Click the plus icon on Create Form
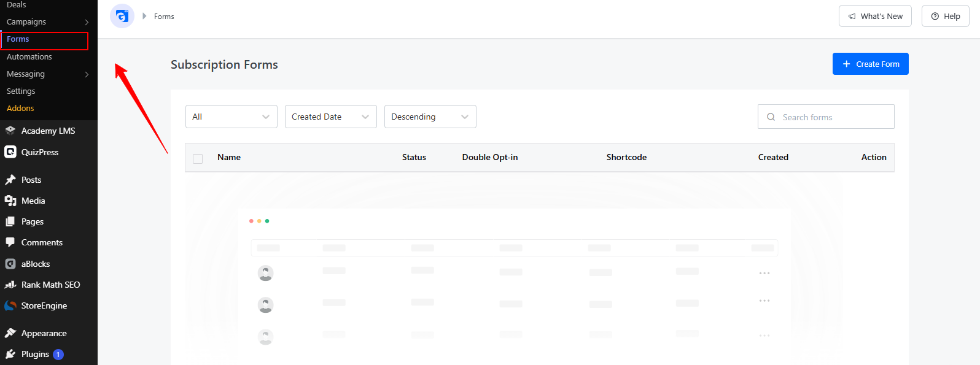 pos(847,64)
